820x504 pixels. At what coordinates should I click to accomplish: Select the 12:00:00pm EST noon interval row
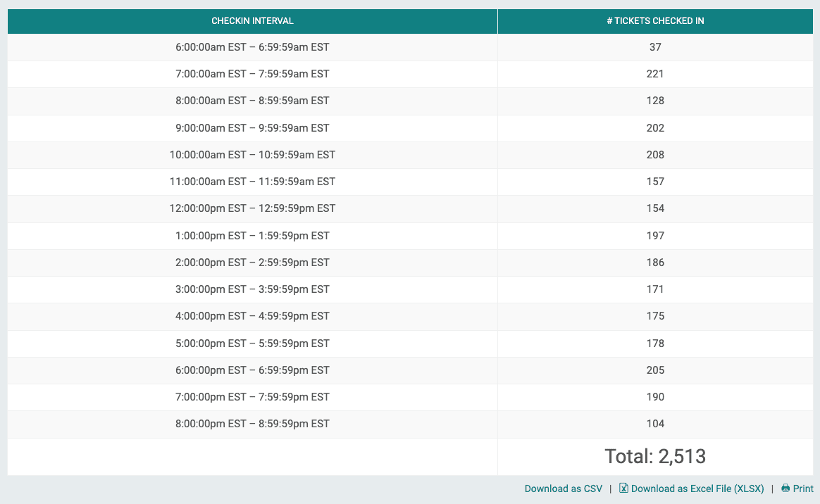pos(252,208)
